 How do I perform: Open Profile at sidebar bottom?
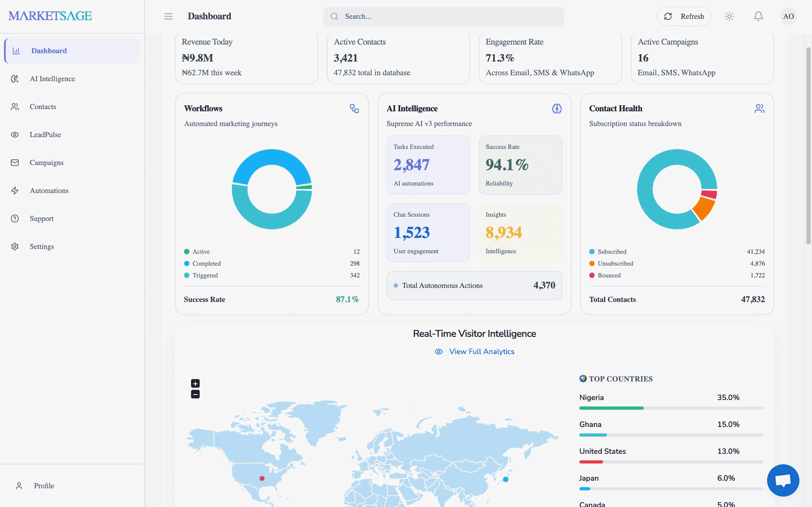(72, 486)
